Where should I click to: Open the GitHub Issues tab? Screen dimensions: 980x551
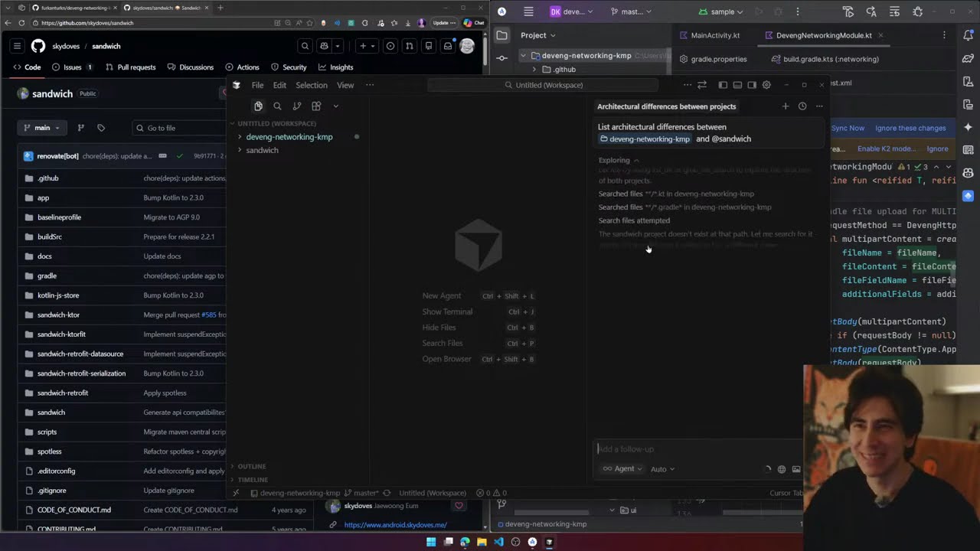tap(72, 67)
